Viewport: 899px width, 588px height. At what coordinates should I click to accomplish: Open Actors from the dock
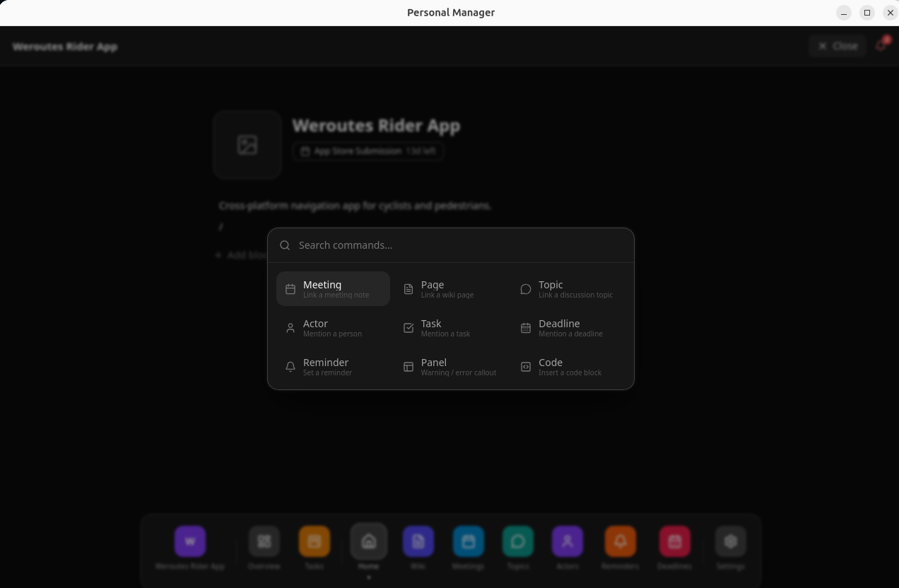[568, 541]
